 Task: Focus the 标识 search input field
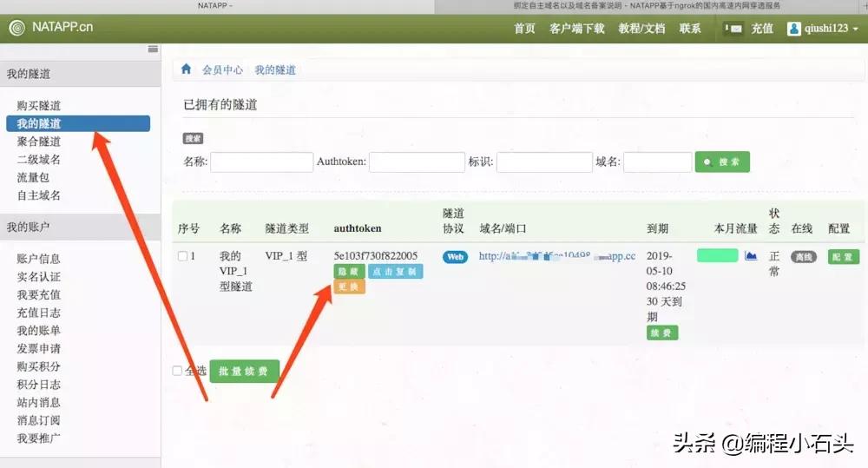pyautogui.click(x=544, y=162)
